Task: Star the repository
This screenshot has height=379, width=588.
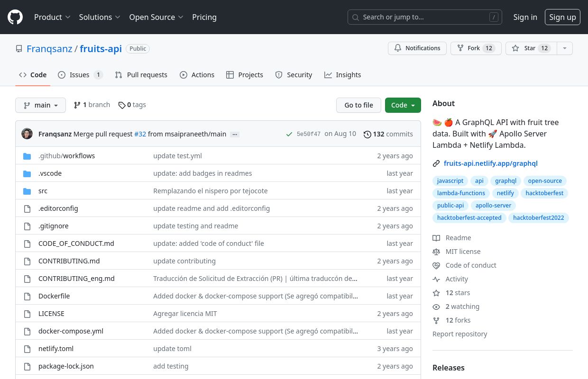Action: (531, 48)
